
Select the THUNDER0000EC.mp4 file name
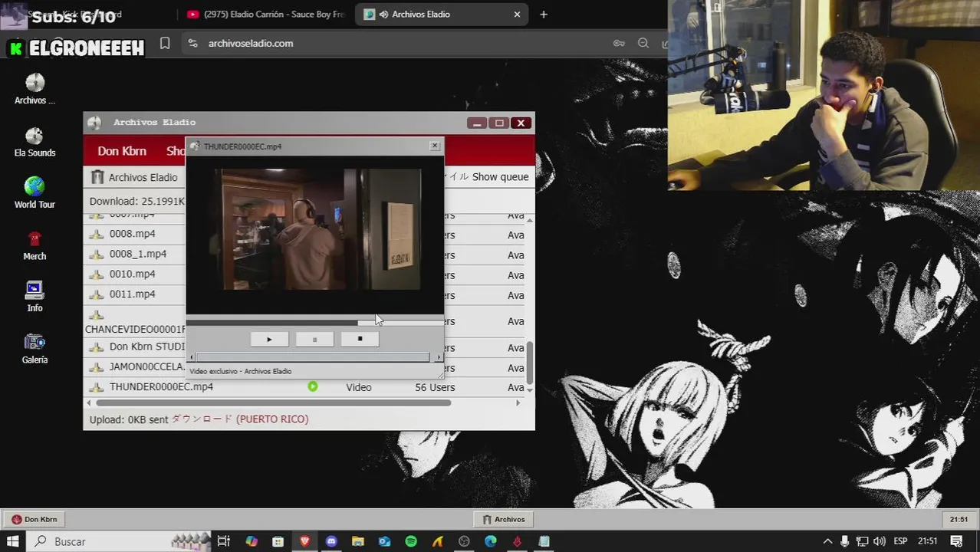[161, 387]
